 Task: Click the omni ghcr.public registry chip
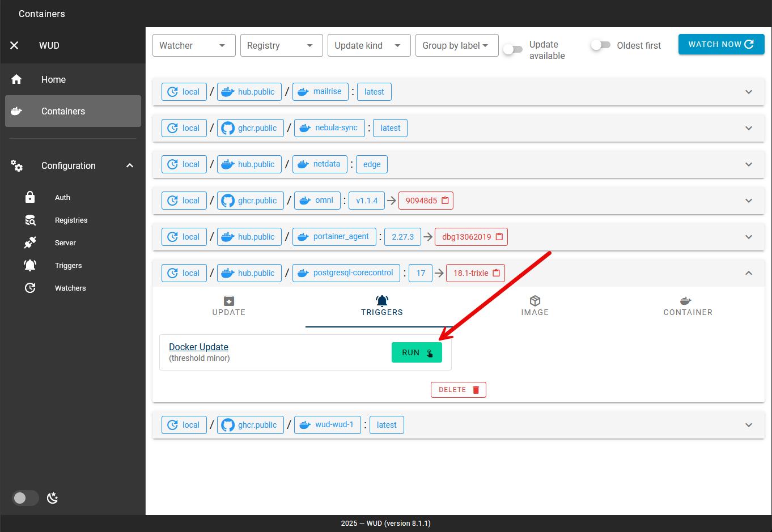pos(251,201)
